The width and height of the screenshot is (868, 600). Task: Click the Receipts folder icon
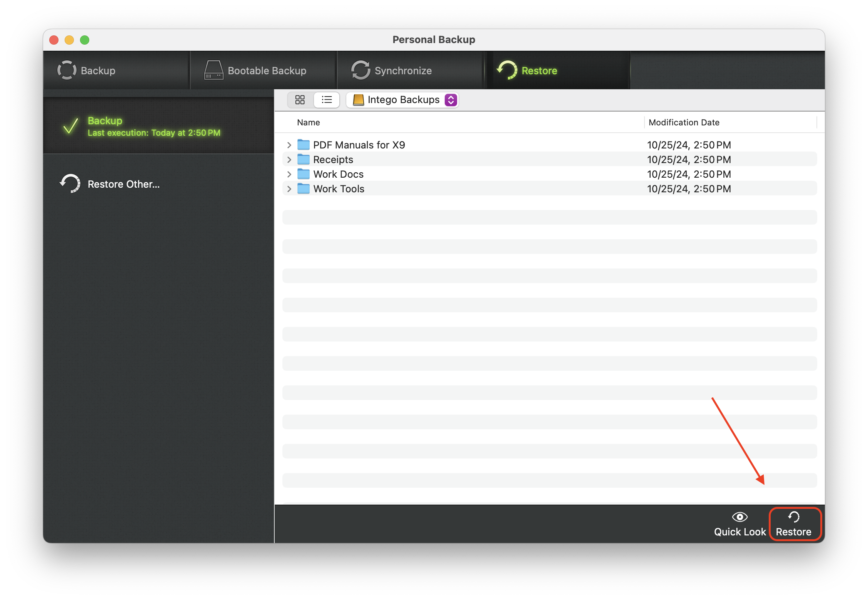304,159
